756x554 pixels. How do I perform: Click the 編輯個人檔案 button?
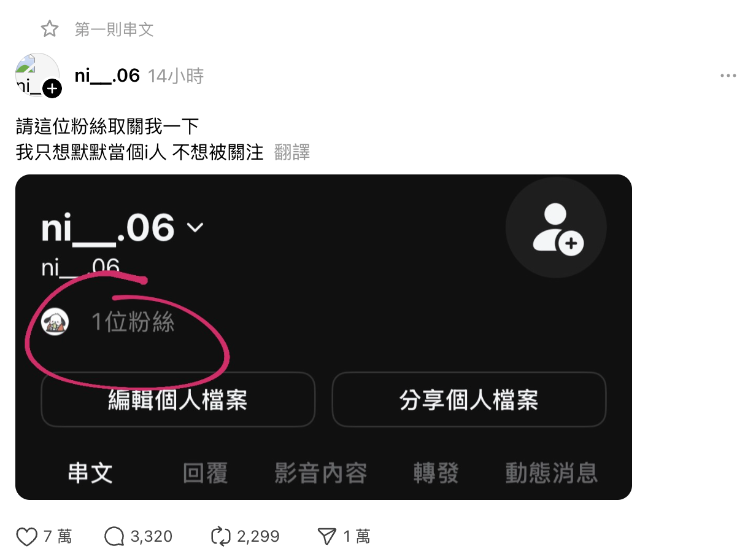pos(178,400)
